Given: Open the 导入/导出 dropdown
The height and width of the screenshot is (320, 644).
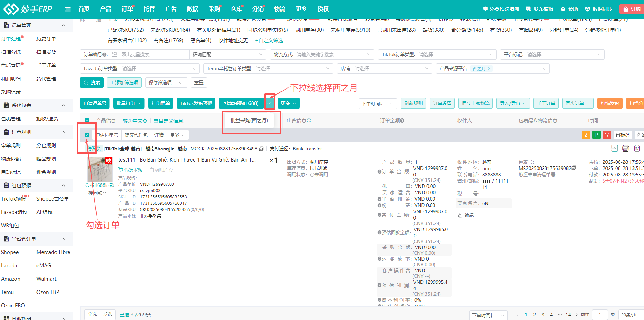Looking at the screenshot, I should [x=513, y=103].
